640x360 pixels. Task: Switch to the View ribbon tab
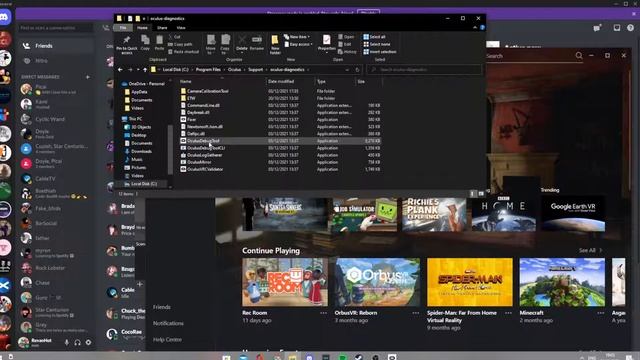tap(181, 28)
